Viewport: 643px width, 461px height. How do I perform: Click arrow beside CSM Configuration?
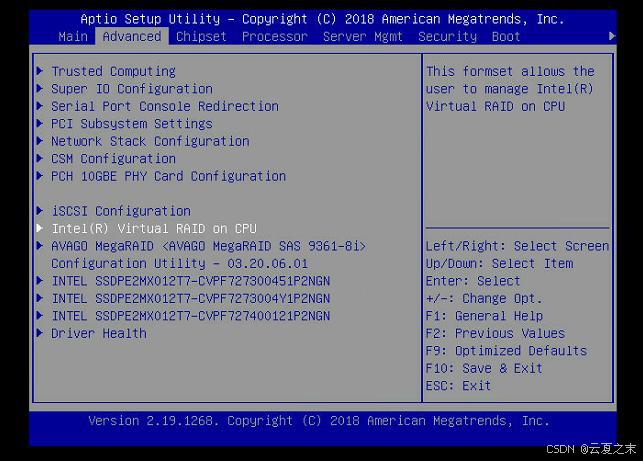click(x=40, y=158)
